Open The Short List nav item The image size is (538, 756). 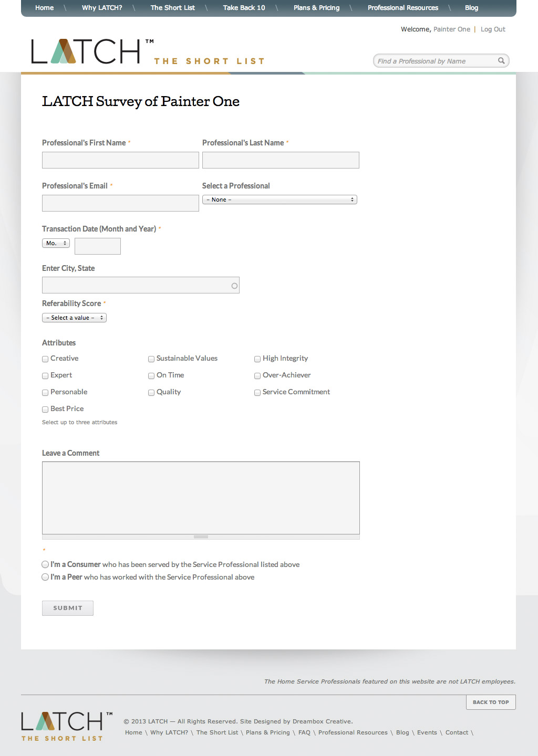coord(172,8)
